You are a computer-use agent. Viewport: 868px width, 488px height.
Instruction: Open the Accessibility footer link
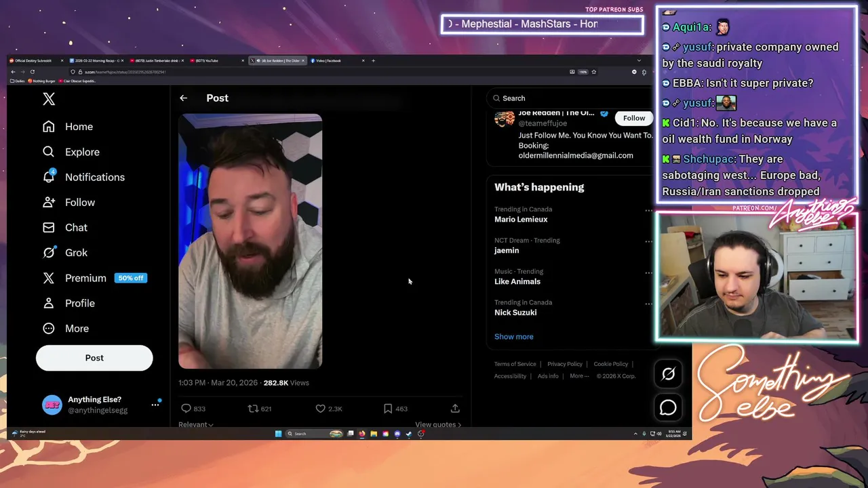tap(511, 376)
